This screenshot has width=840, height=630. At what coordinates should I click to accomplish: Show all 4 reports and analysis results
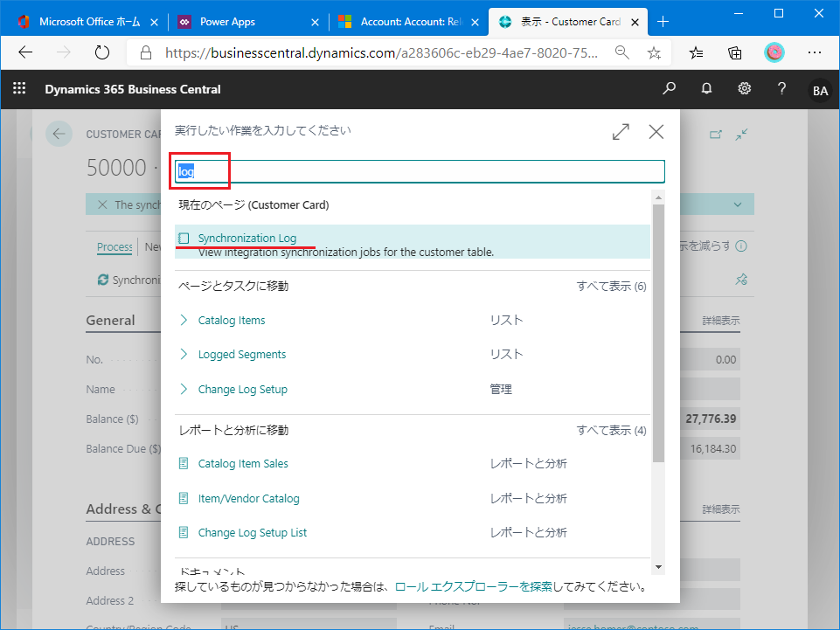coord(611,431)
